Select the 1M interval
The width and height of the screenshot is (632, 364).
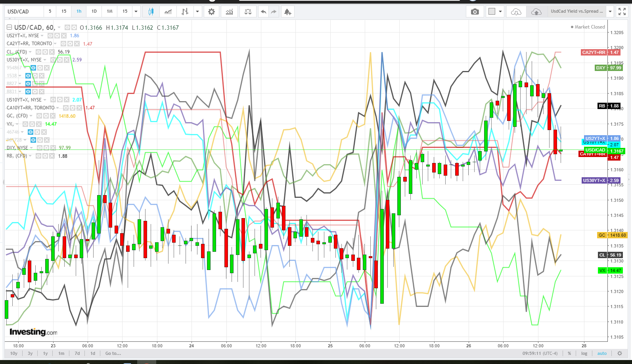coord(109,11)
